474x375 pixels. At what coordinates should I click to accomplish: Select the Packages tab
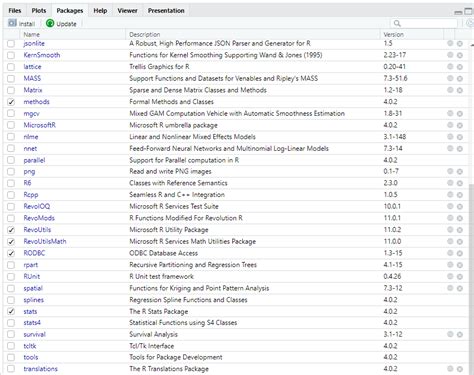pos(70,11)
